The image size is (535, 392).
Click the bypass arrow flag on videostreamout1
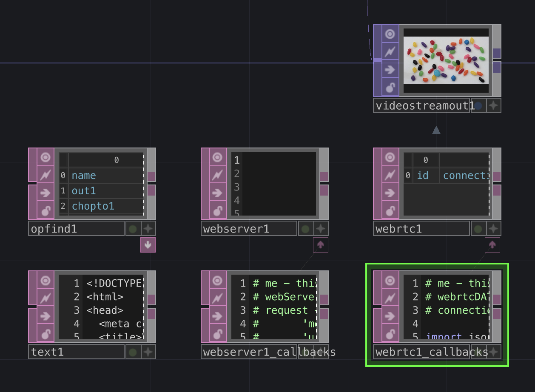click(390, 70)
